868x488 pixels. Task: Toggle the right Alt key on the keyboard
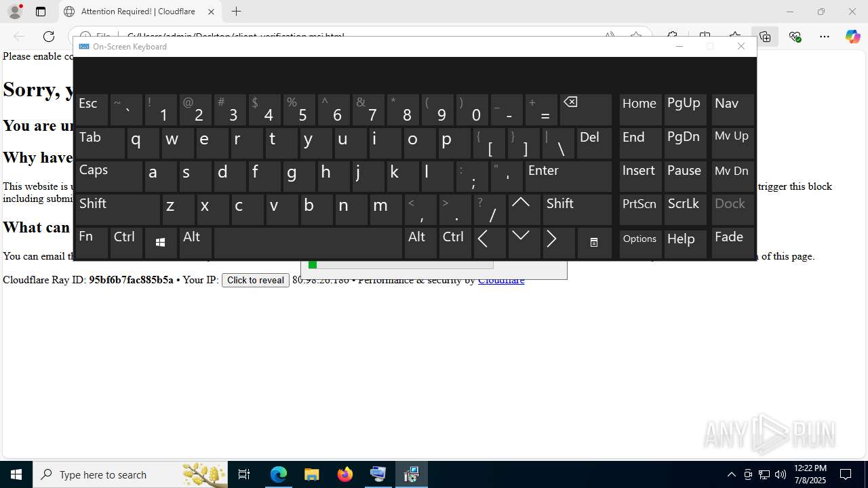click(x=420, y=243)
